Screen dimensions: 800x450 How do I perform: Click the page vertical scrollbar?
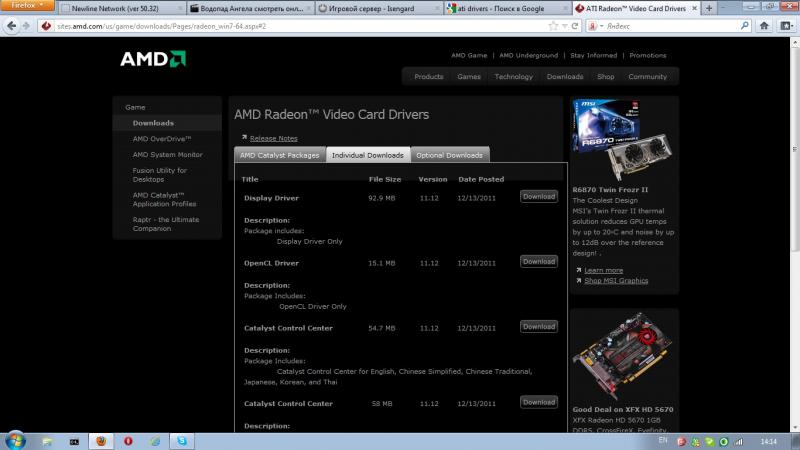tap(795, 148)
